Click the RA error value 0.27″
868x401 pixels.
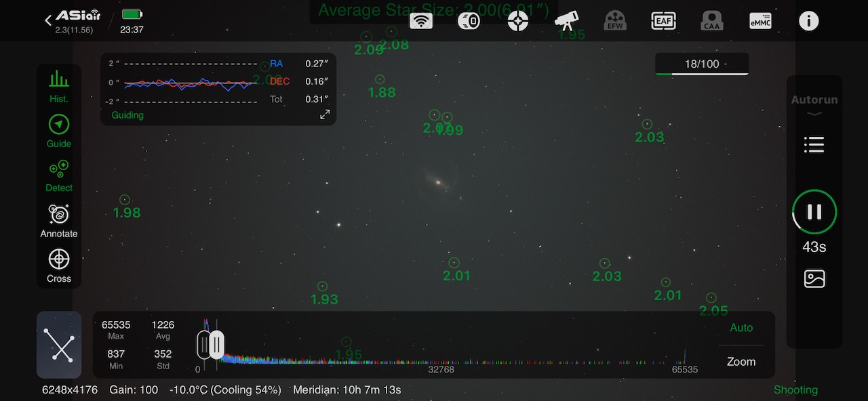317,64
